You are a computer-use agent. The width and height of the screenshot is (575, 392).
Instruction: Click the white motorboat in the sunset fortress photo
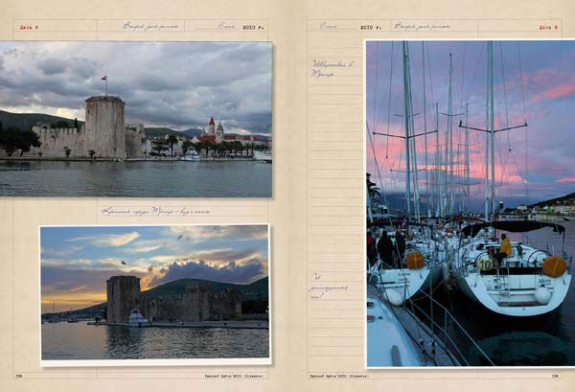pyautogui.click(x=136, y=317)
